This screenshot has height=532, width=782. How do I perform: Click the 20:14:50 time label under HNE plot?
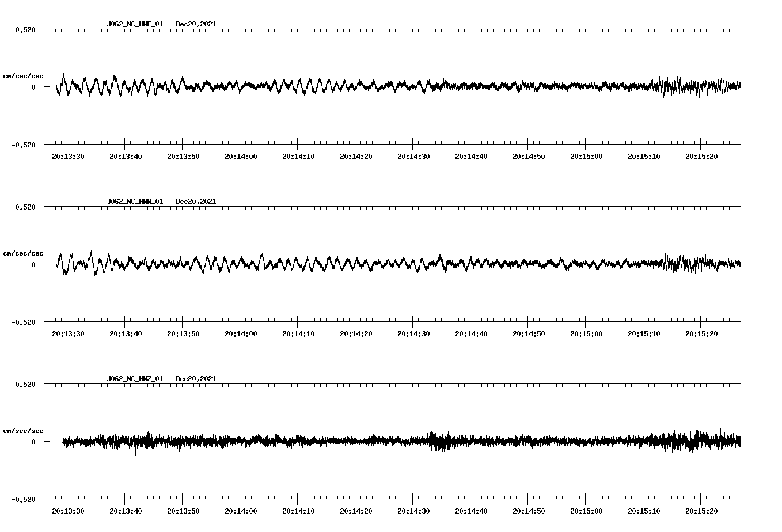[529, 156]
